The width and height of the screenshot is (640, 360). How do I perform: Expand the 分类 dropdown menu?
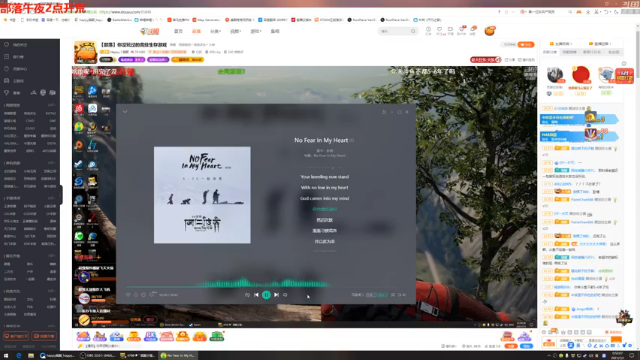tap(215, 31)
